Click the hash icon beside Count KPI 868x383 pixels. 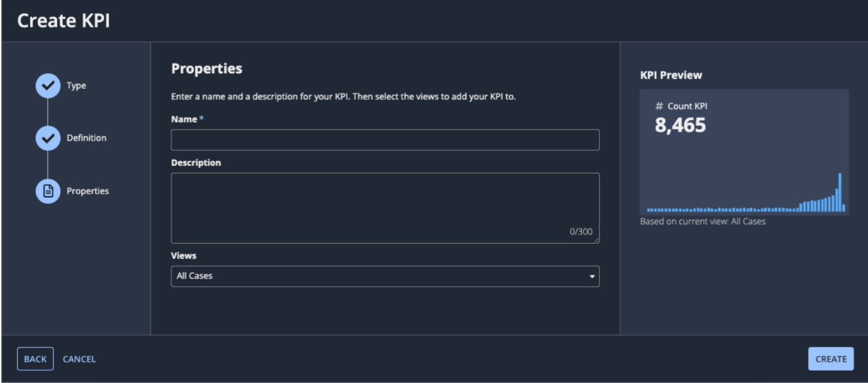pos(659,106)
